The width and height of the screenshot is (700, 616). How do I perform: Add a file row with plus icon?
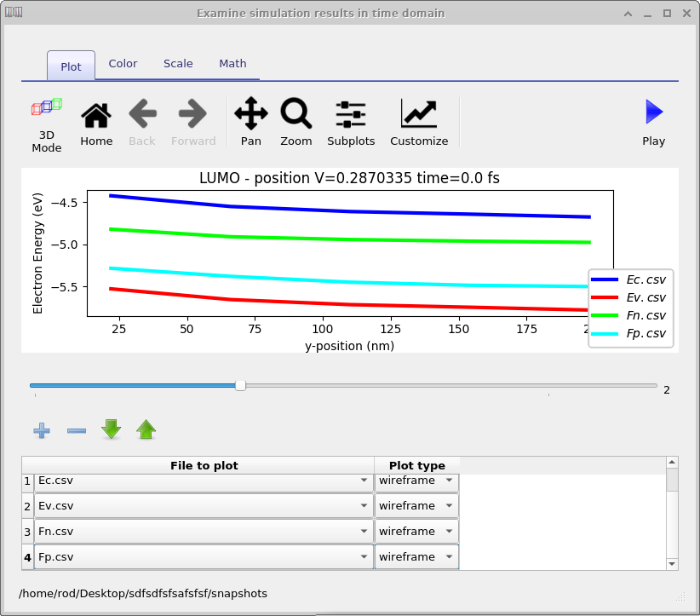42,430
